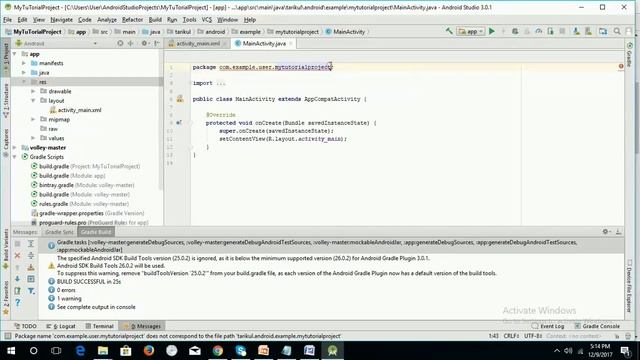Viewport: 640px width, 360px height.
Task: Hide the Project panel with hide icon
Action: (x=157, y=43)
